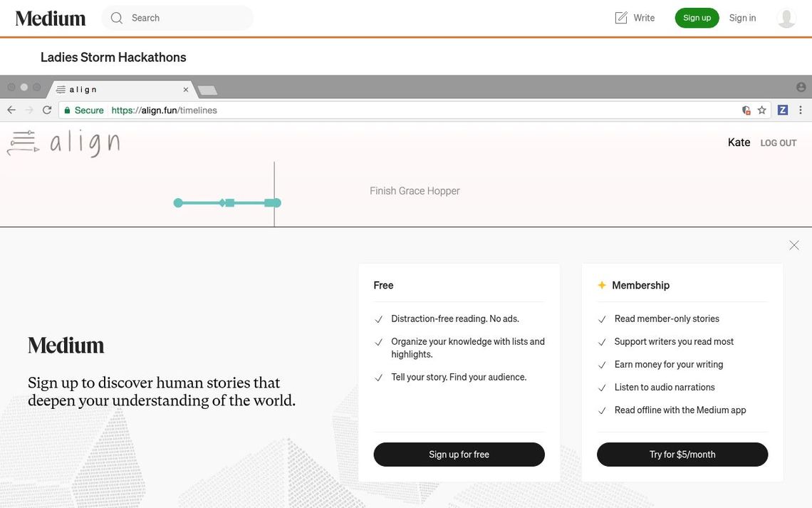
Task: Click the search magnifier icon
Action: (x=117, y=18)
